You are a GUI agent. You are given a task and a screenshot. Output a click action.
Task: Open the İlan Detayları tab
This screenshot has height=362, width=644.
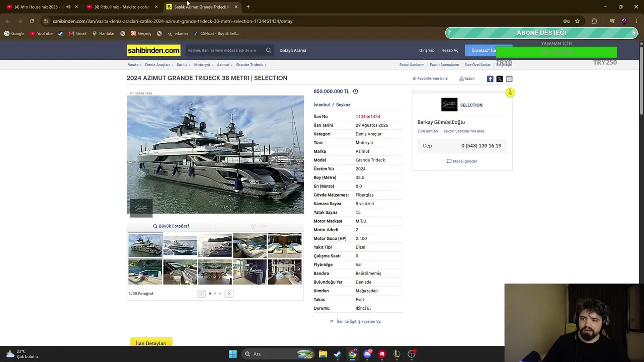(151, 343)
